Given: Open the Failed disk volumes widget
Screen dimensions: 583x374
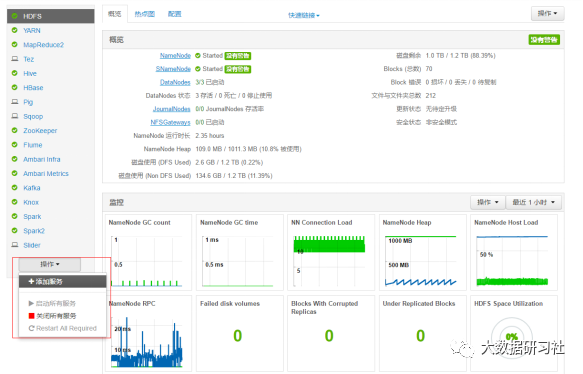Looking at the screenshot, I should pos(239,333).
